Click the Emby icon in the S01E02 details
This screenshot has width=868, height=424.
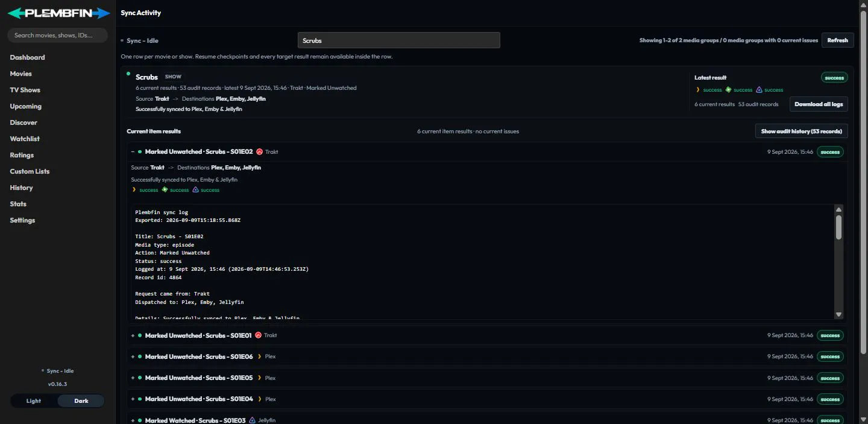tap(165, 190)
